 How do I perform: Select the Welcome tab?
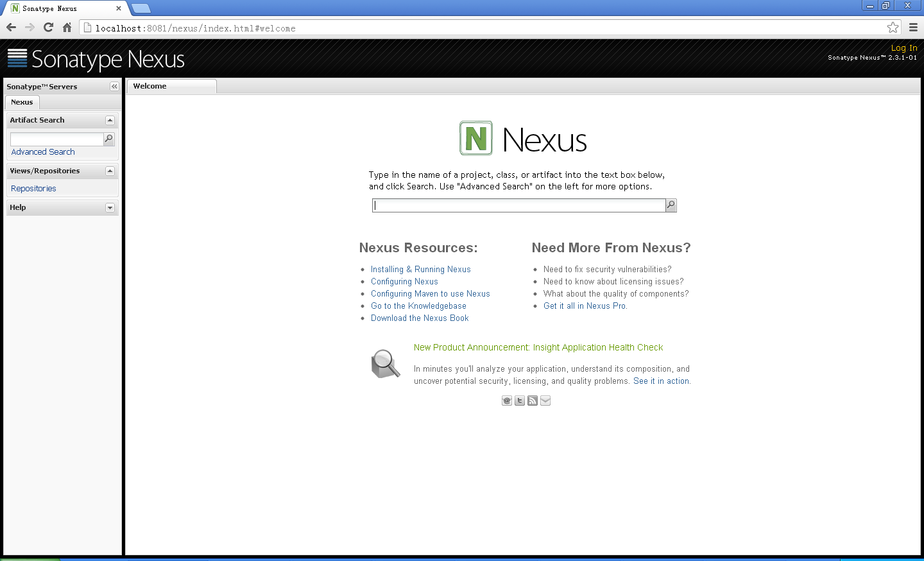pyautogui.click(x=171, y=86)
